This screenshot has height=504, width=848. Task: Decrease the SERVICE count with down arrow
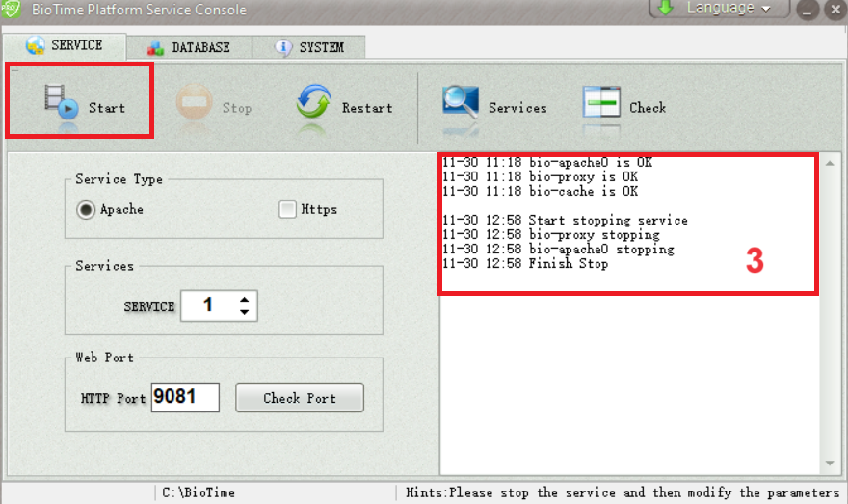[x=245, y=312]
